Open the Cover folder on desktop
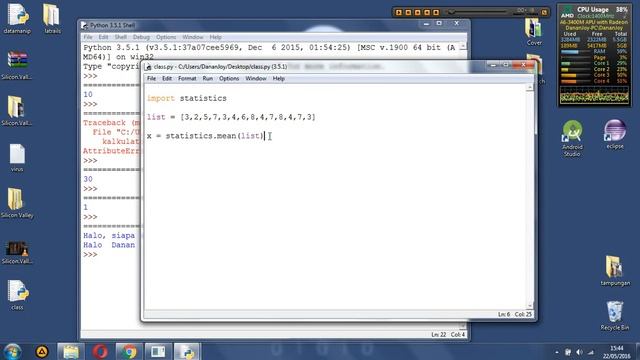 [534, 32]
